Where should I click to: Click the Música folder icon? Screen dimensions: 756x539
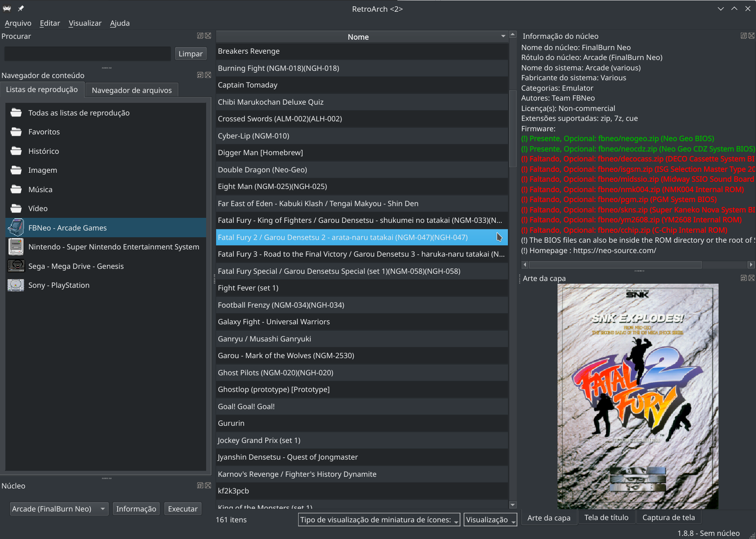click(x=16, y=189)
